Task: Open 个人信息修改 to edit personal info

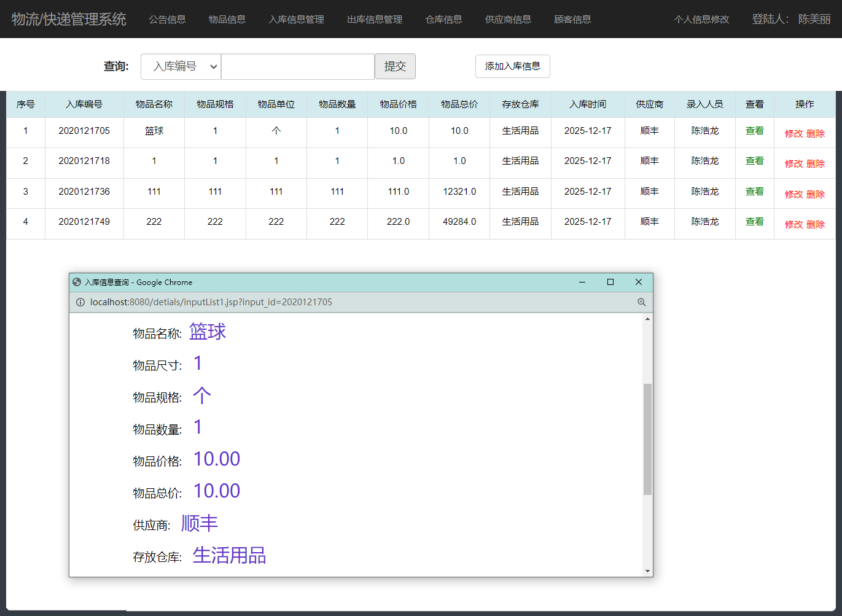Action: (701, 19)
